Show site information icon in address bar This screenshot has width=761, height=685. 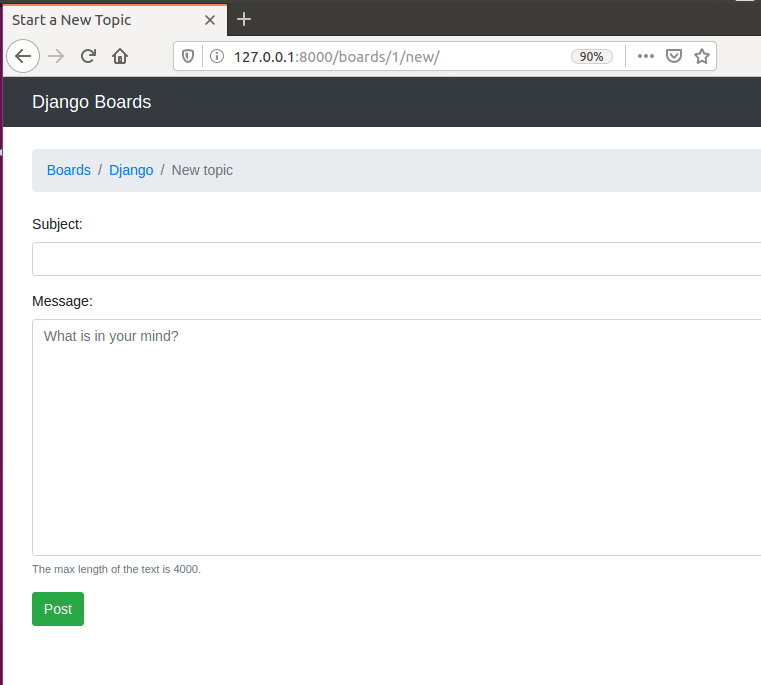pyautogui.click(x=217, y=56)
